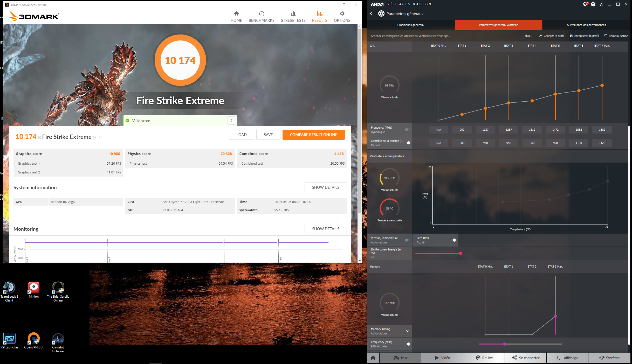Click Radeon home icon in bottom bar

(373, 358)
